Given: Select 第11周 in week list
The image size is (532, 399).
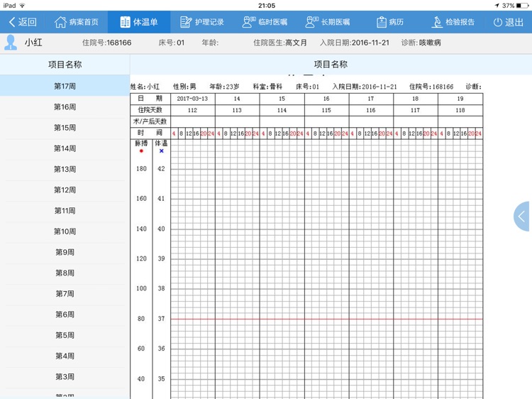Looking at the screenshot, I should (x=65, y=211).
